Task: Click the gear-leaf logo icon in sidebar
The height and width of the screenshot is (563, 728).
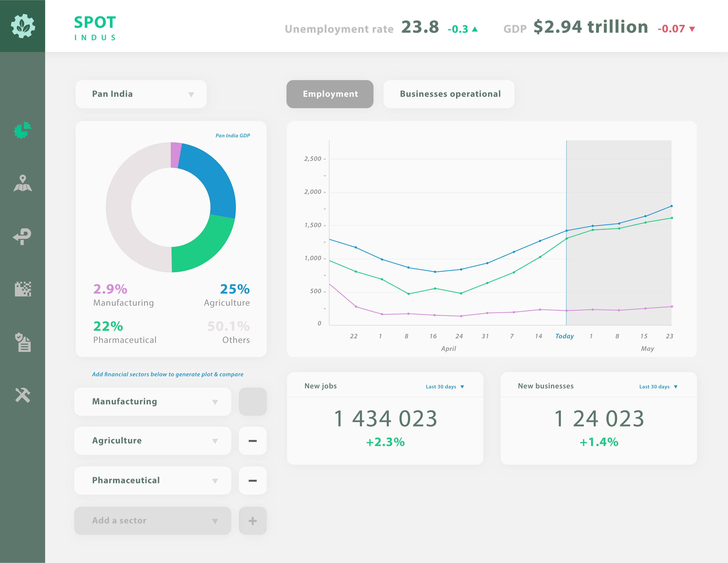Action: point(23,26)
